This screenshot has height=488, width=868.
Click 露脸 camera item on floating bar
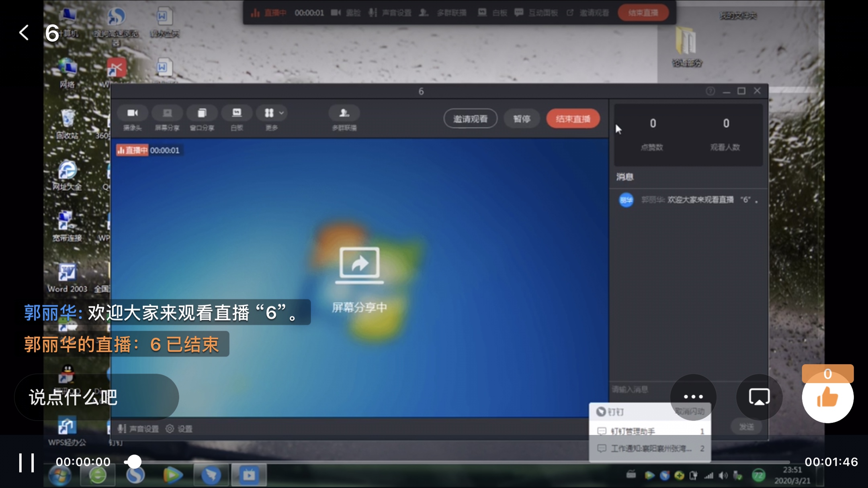point(346,13)
